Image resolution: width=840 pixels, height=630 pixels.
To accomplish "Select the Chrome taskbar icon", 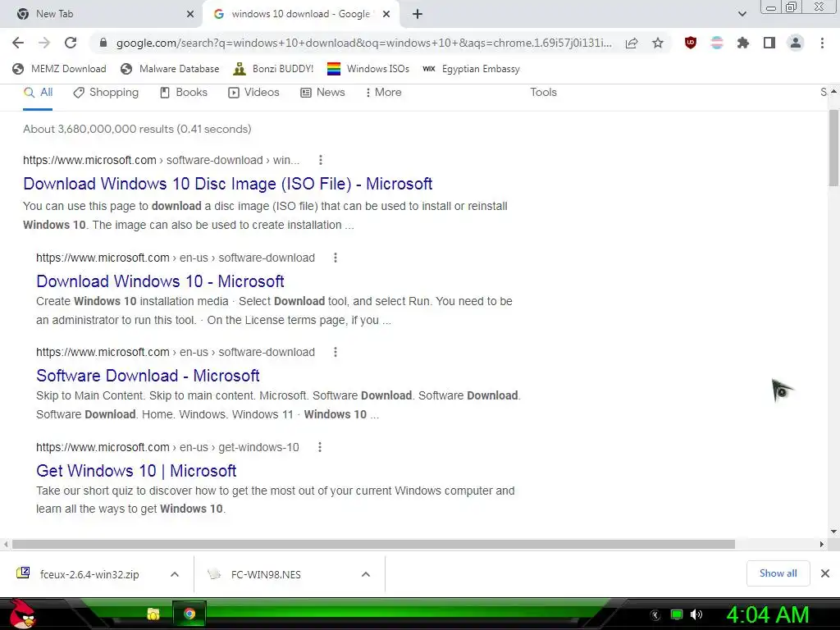I will click(189, 614).
